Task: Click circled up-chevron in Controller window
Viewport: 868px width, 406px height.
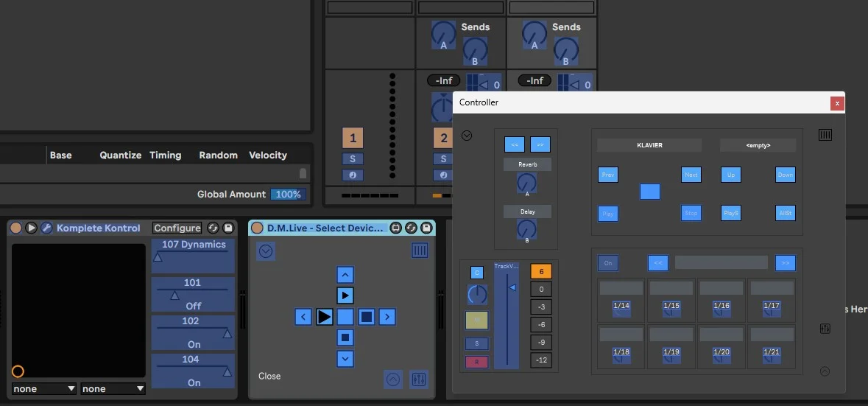Action: tap(825, 371)
